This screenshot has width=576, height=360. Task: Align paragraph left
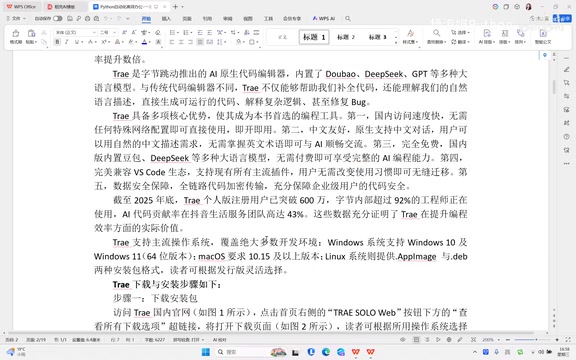point(172,42)
